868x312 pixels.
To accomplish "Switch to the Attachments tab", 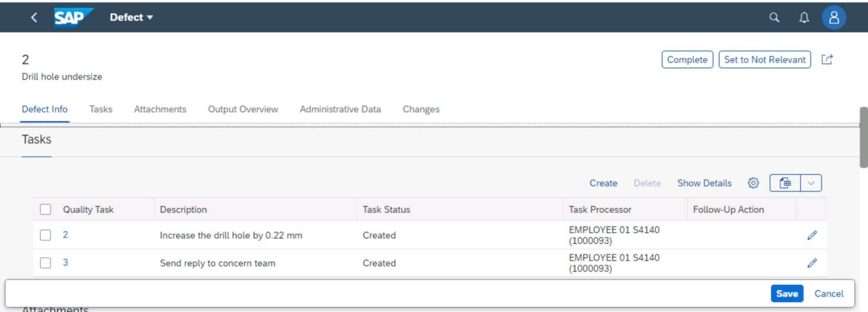I will (160, 109).
